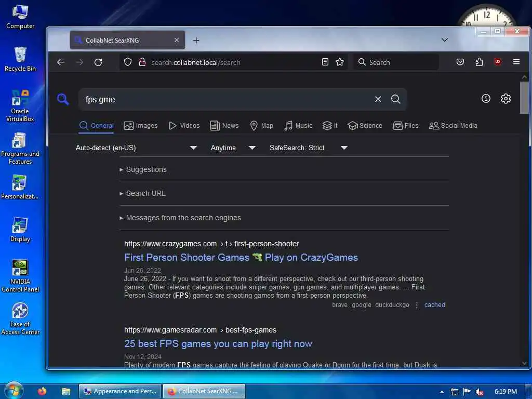This screenshot has height=399, width=532.
Task: Open a new tab with plus button
Action: point(196,41)
